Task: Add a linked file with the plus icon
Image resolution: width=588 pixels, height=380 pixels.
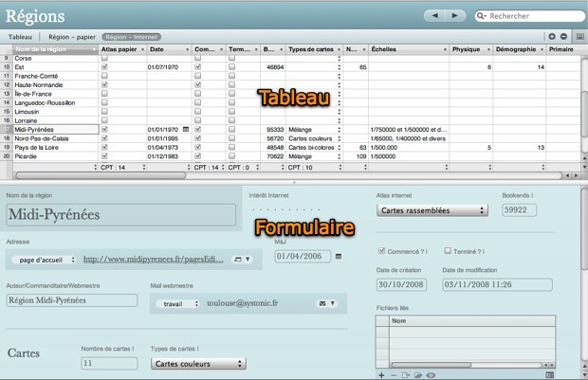Action: 381,375
